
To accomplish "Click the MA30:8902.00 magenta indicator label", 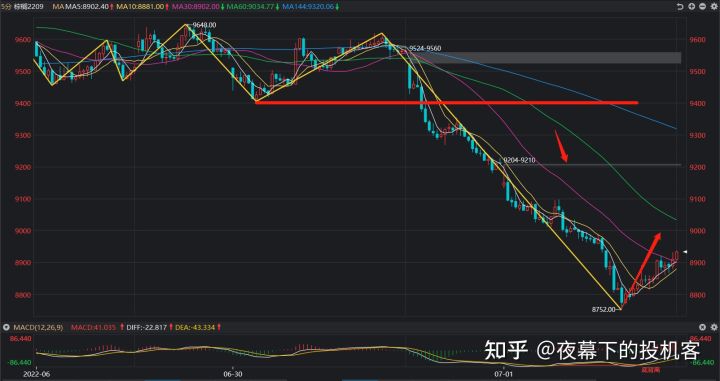I will pos(196,7).
